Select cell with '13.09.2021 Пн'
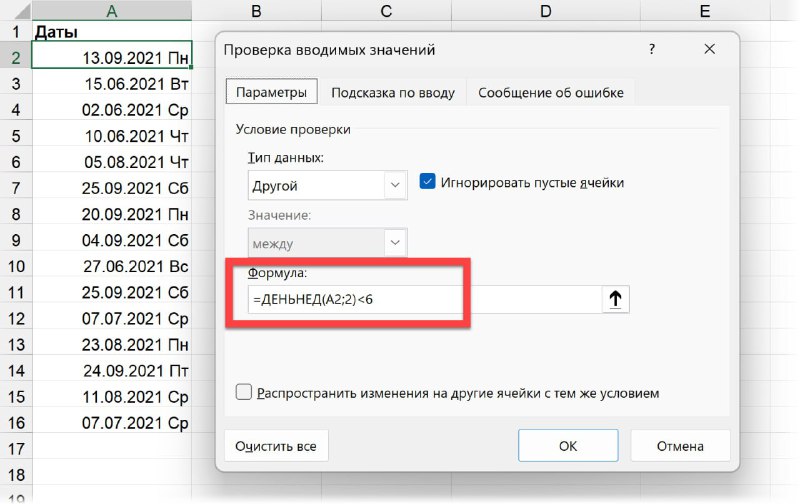The height and width of the screenshot is (504, 800). (112, 56)
